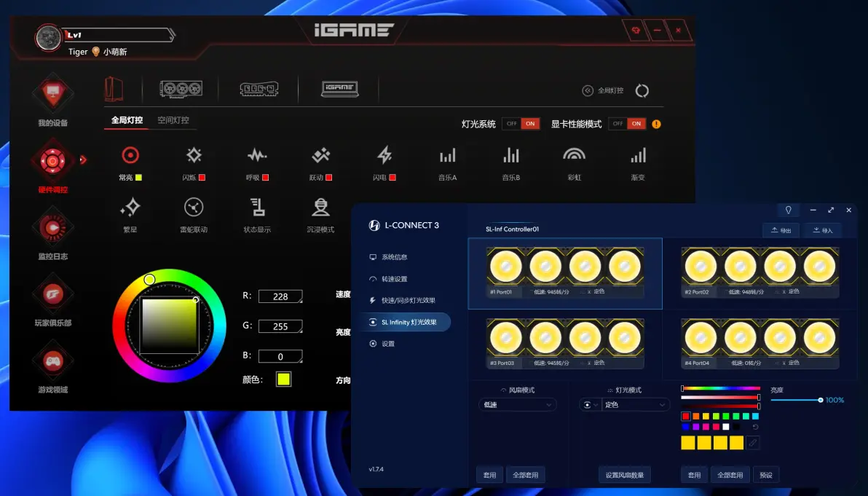Open the eye-icon dropdown beside 定色
Viewport: 868px width, 496px height.
click(x=590, y=405)
